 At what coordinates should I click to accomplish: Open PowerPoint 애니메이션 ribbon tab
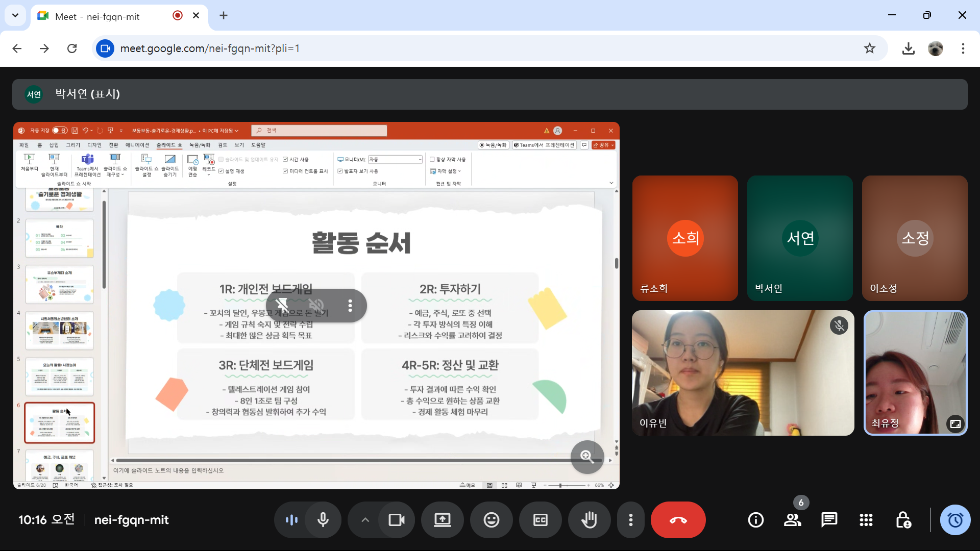pyautogui.click(x=137, y=145)
